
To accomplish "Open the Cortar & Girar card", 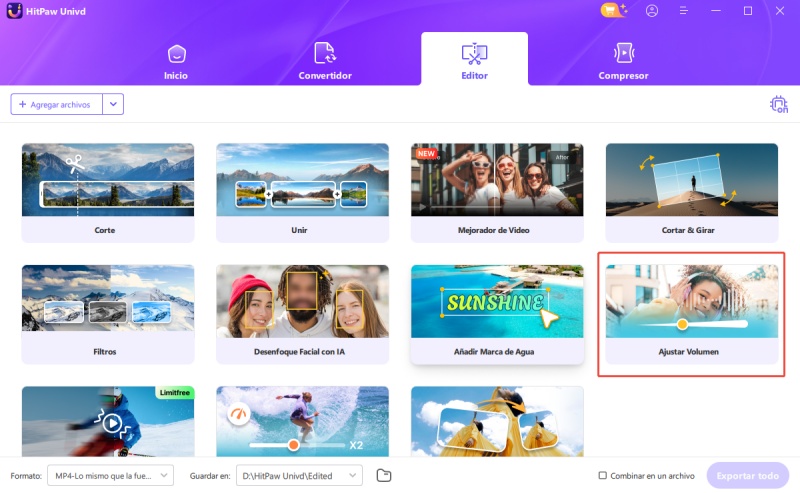I will 692,192.
